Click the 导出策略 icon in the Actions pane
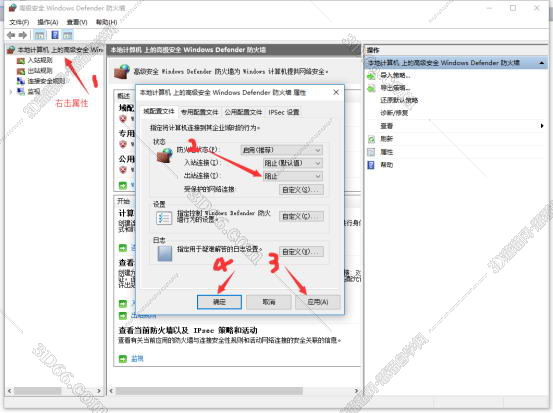 pyautogui.click(x=371, y=88)
